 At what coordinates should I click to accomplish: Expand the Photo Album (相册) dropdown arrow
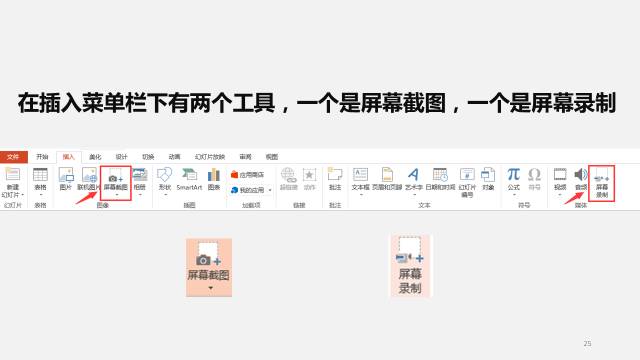pyautogui.click(x=140, y=195)
